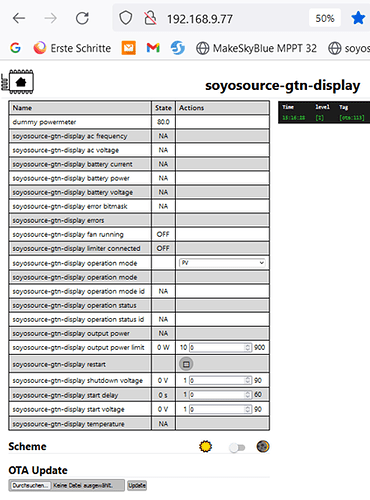
Task: Click the blue bookmark star
Action: 358,18
